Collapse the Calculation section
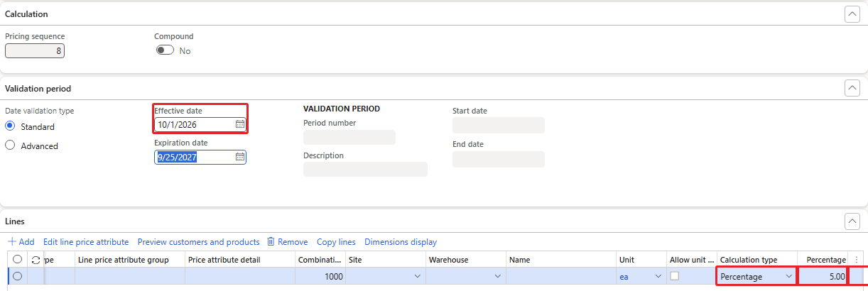The width and height of the screenshot is (868, 291). (852, 13)
